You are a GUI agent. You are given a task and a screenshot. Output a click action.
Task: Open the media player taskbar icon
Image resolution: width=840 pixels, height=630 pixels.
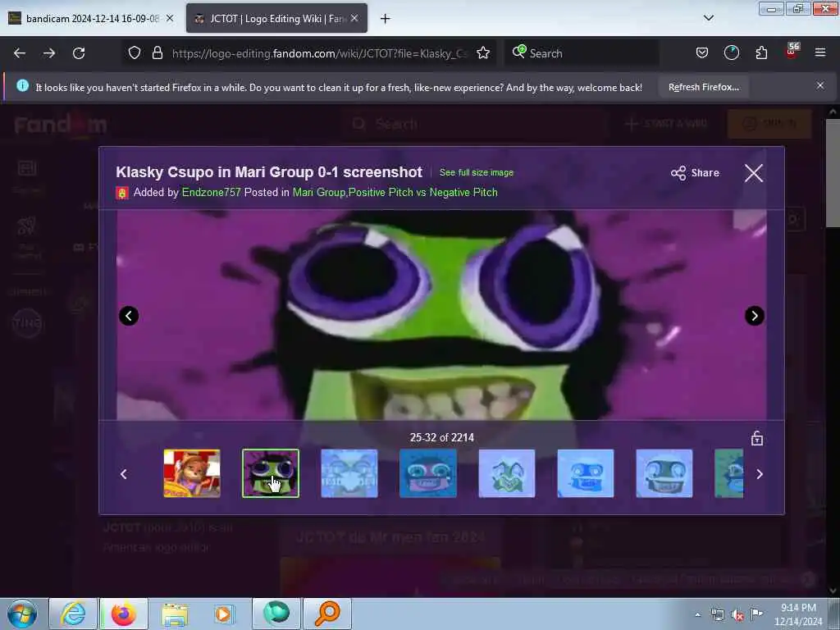click(x=224, y=614)
